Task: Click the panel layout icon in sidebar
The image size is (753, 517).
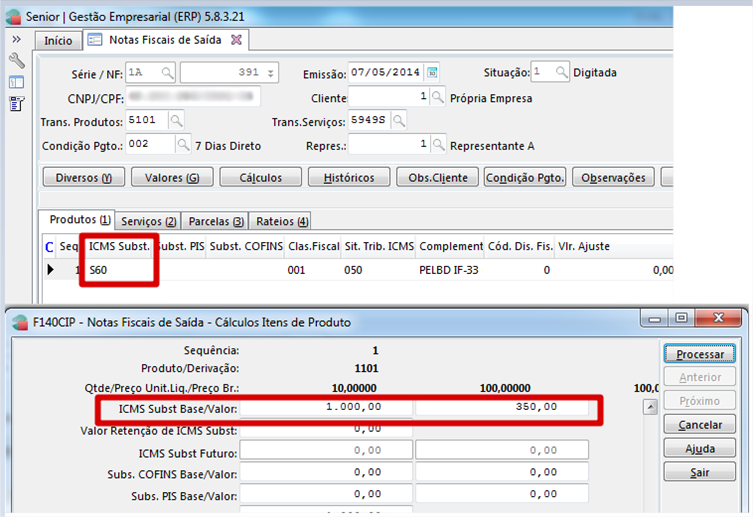Action: click(16, 82)
